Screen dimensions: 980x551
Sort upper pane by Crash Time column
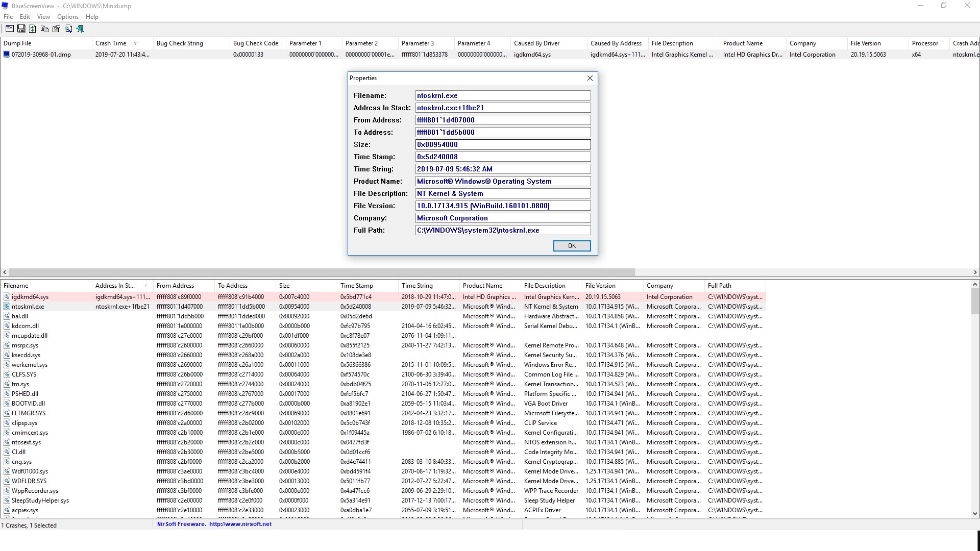[122, 43]
